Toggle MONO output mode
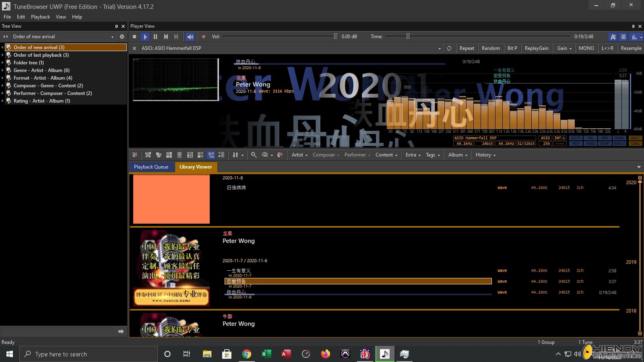This screenshot has width=644, height=362. click(x=586, y=48)
